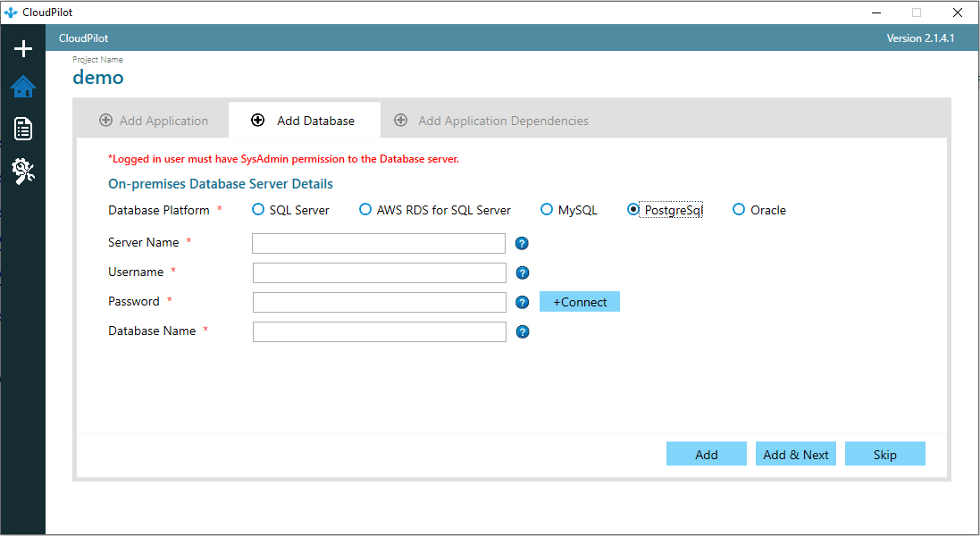Switch to the Add Application tab

pos(154,121)
